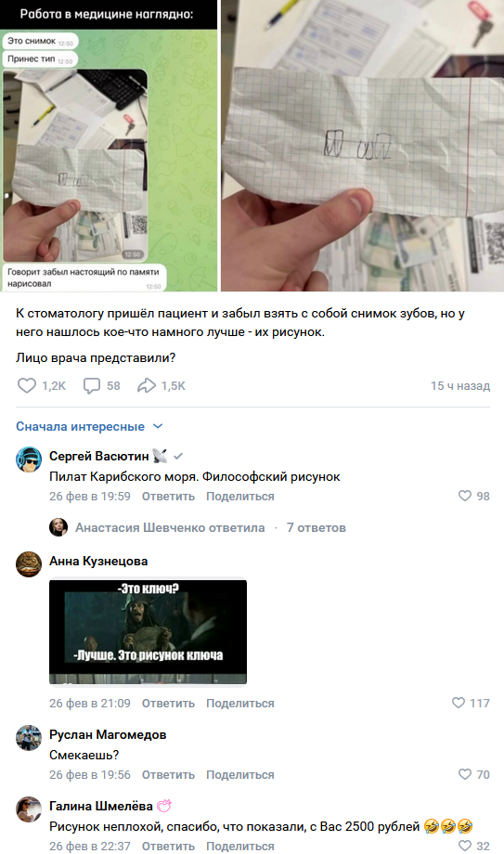The width and height of the screenshot is (504, 854).
Task: Open comments via the speech bubble icon
Action: click(x=92, y=385)
